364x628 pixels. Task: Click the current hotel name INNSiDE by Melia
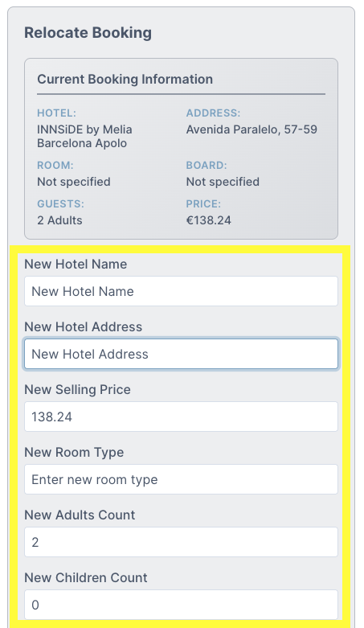click(x=85, y=136)
